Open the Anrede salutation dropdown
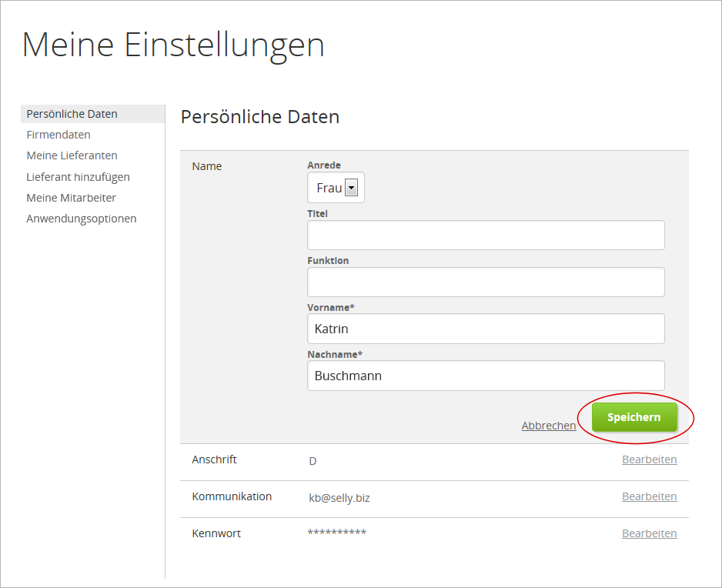 (336, 188)
